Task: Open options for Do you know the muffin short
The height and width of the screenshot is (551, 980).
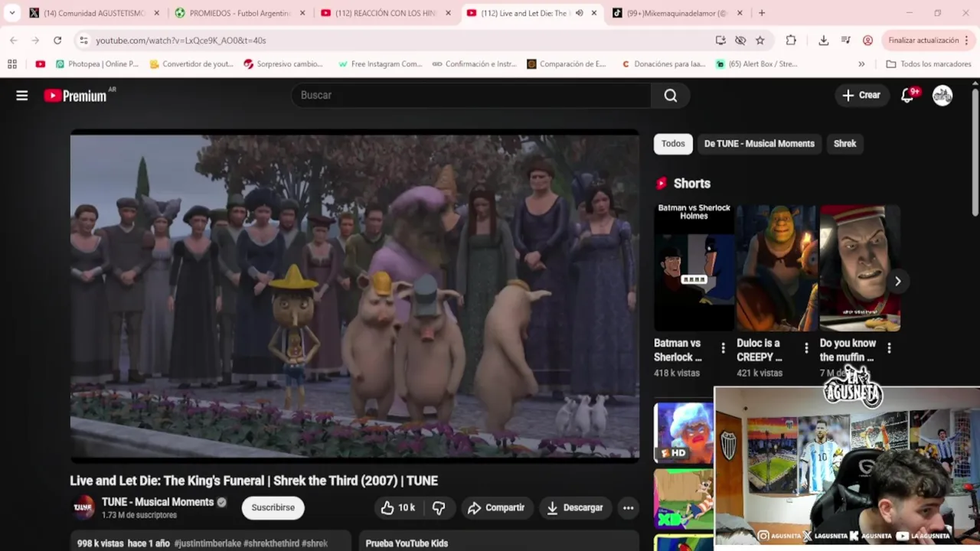Action: click(889, 348)
